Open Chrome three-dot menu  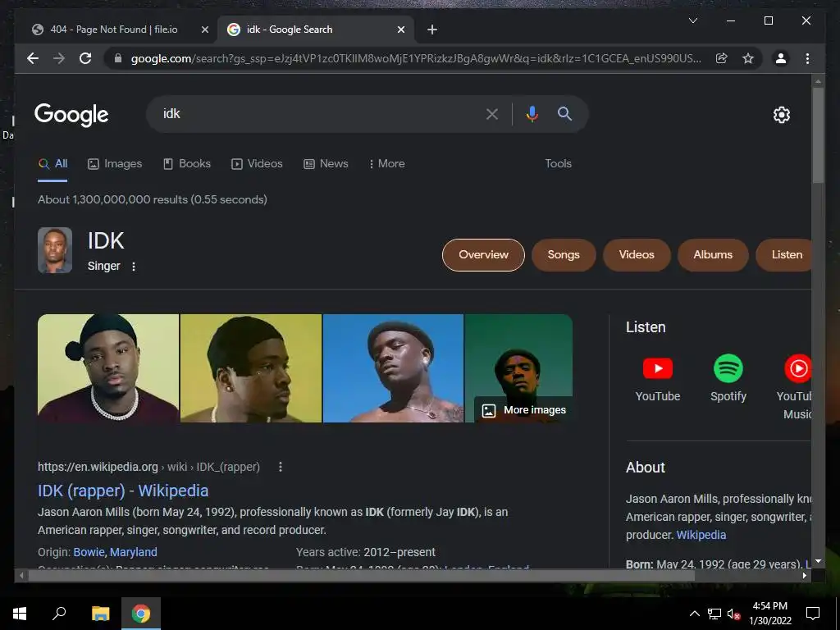pos(807,58)
